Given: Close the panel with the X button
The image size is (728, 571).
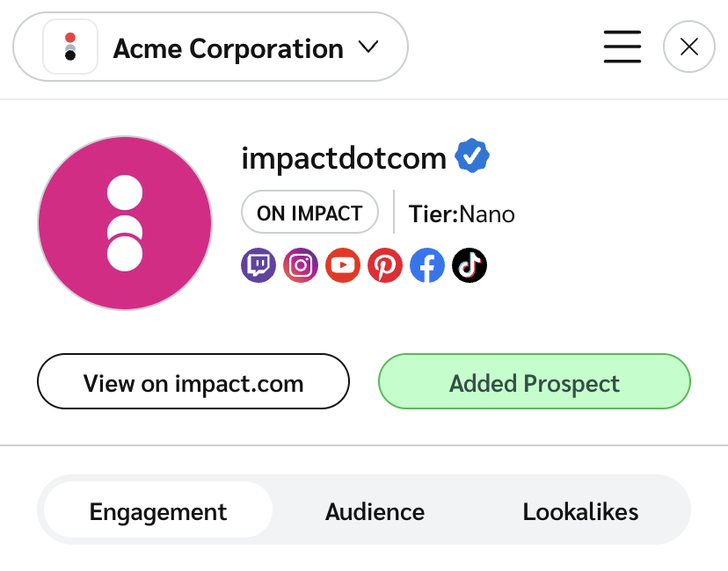Looking at the screenshot, I should point(689,47).
